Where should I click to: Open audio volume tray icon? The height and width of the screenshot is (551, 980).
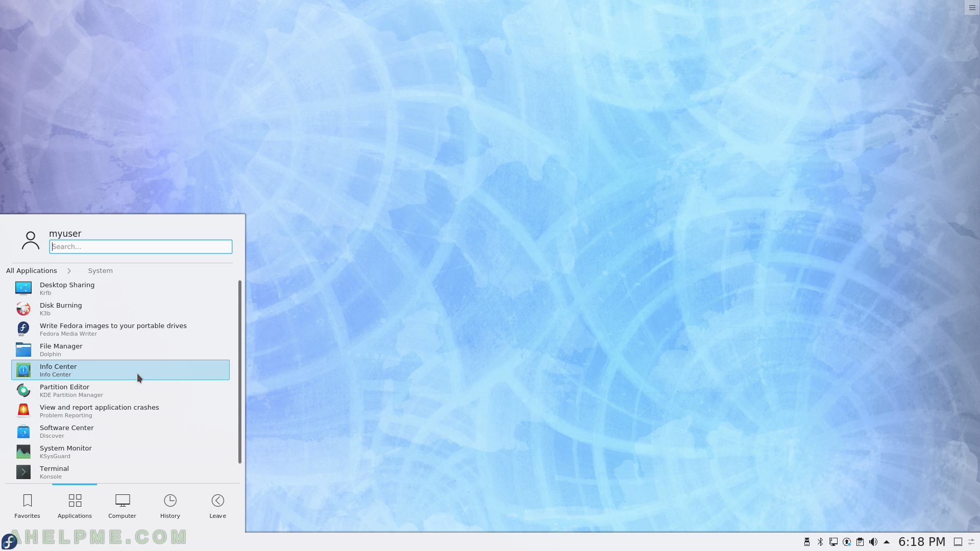(x=873, y=542)
